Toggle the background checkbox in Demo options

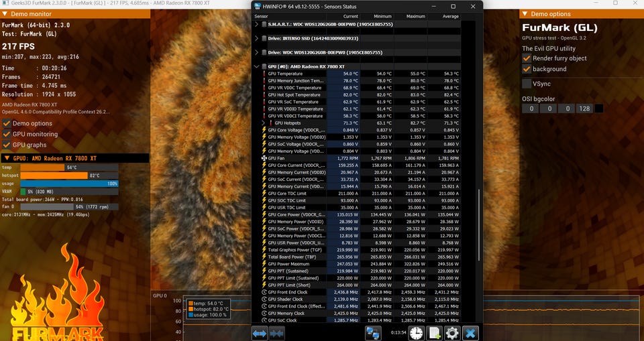[x=527, y=69]
